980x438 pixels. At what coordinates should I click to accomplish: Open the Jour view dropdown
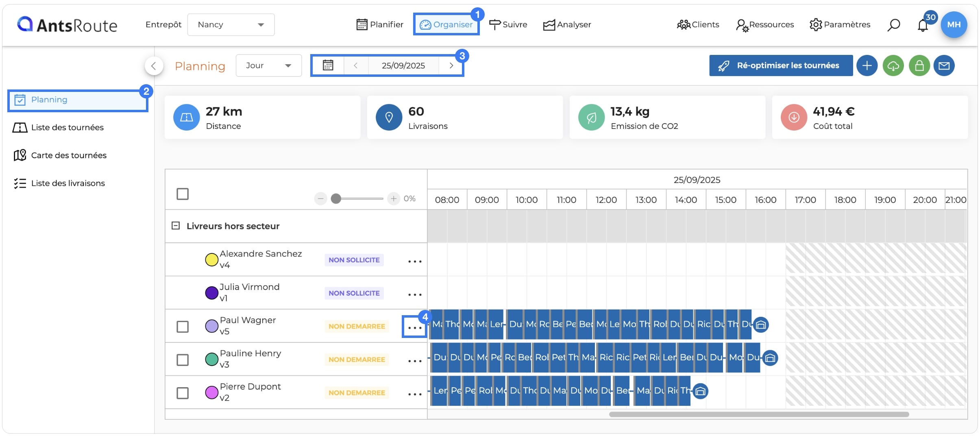[269, 65]
